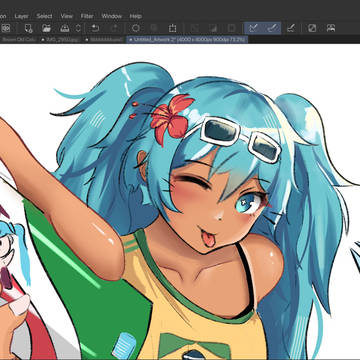Switch to the IMG_2950.jpg canvas tab

pos(60,40)
